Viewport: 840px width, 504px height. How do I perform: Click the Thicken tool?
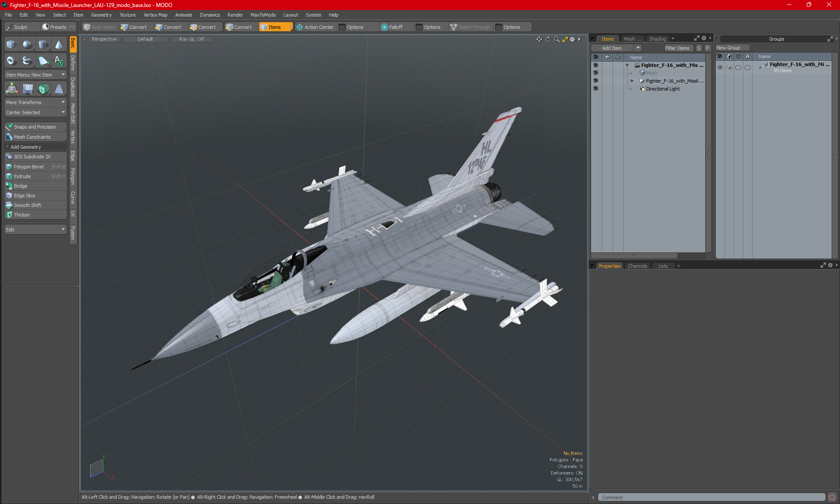(x=35, y=215)
